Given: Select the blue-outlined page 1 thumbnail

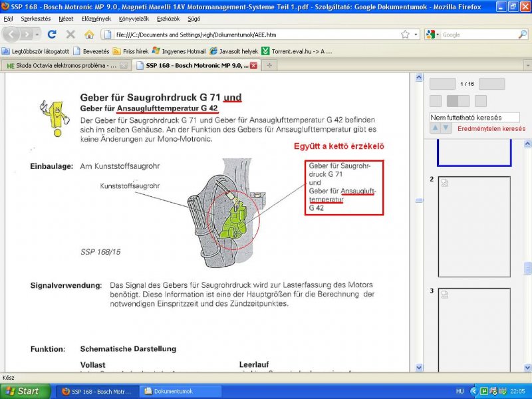Looking at the screenshot, I should click(474, 153).
